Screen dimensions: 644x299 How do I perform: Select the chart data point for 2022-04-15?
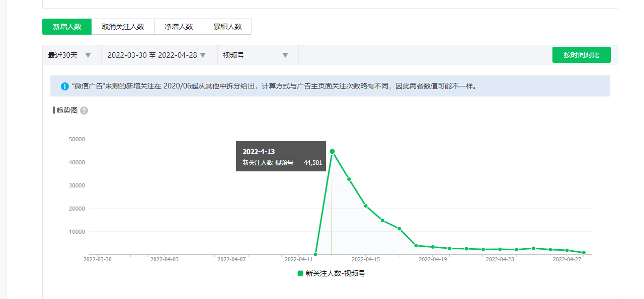coord(366,206)
